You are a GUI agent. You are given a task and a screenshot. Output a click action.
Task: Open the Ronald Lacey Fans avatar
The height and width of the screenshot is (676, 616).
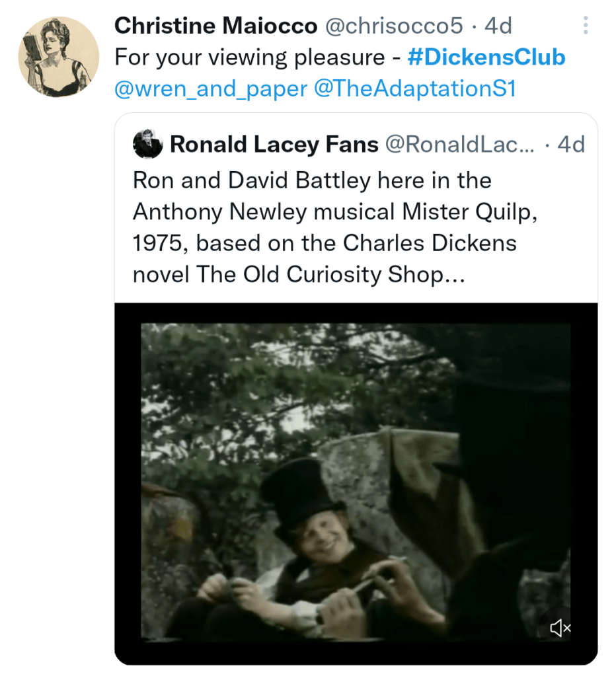(x=148, y=144)
